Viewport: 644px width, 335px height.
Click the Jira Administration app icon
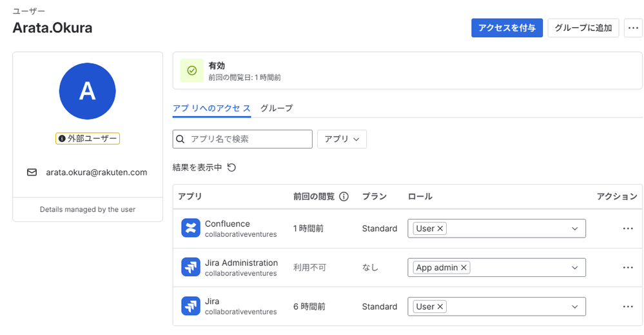coord(191,267)
